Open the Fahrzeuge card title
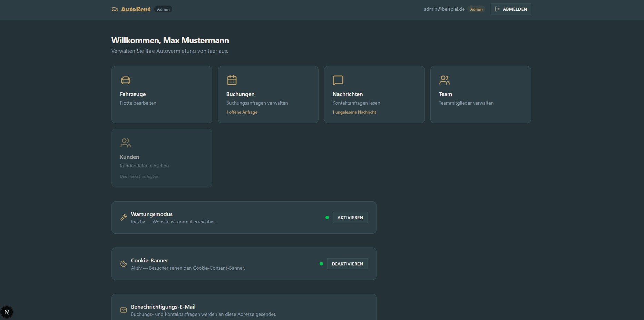 pos(133,94)
